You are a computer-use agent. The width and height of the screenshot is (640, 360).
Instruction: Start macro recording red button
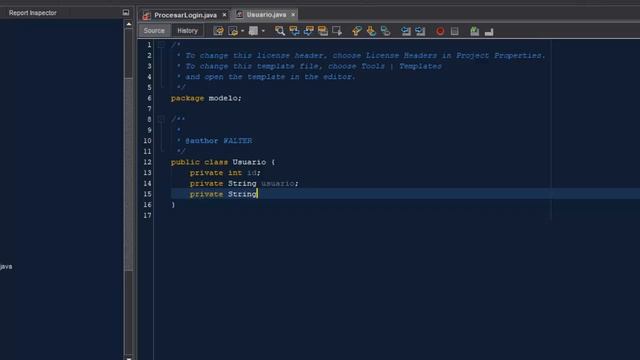440,31
